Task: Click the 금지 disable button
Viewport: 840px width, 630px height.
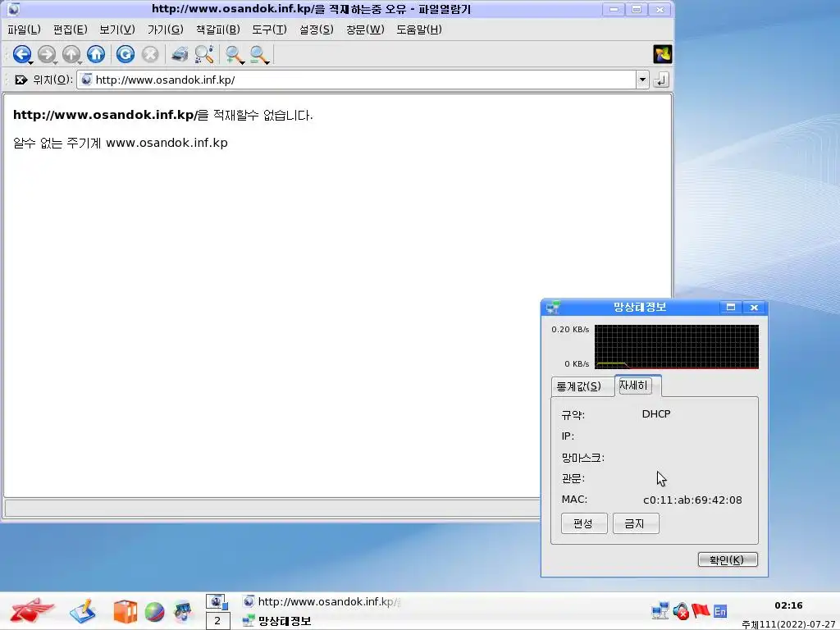Action: click(636, 523)
